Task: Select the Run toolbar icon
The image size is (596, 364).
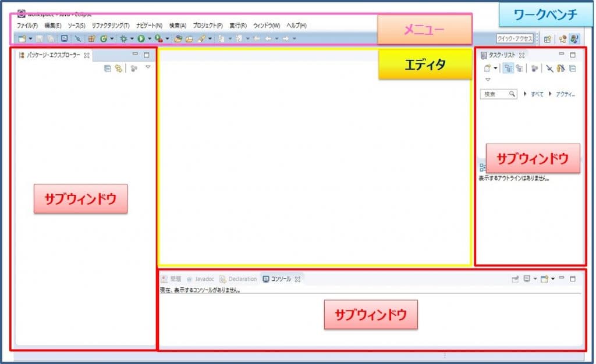Action: pos(140,38)
